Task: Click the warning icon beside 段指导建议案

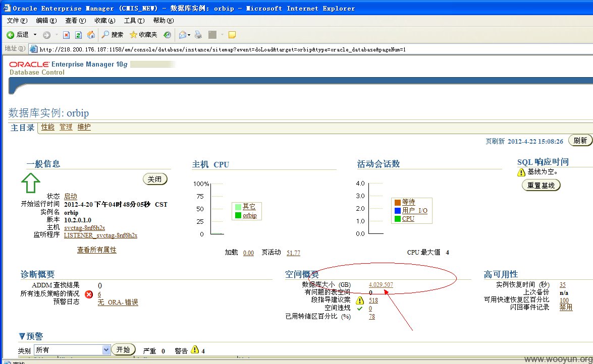Action: (x=360, y=300)
